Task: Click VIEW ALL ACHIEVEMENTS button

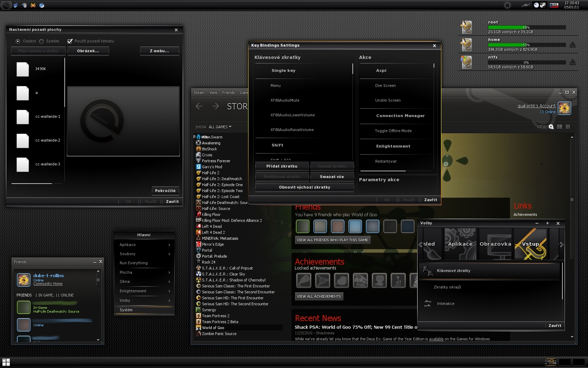Action: 319,297
